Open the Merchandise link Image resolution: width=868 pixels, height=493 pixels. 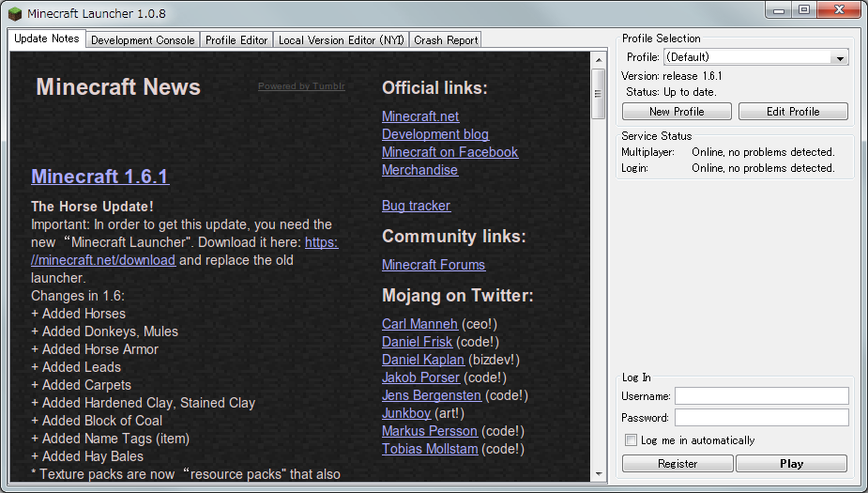[x=419, y=170]
